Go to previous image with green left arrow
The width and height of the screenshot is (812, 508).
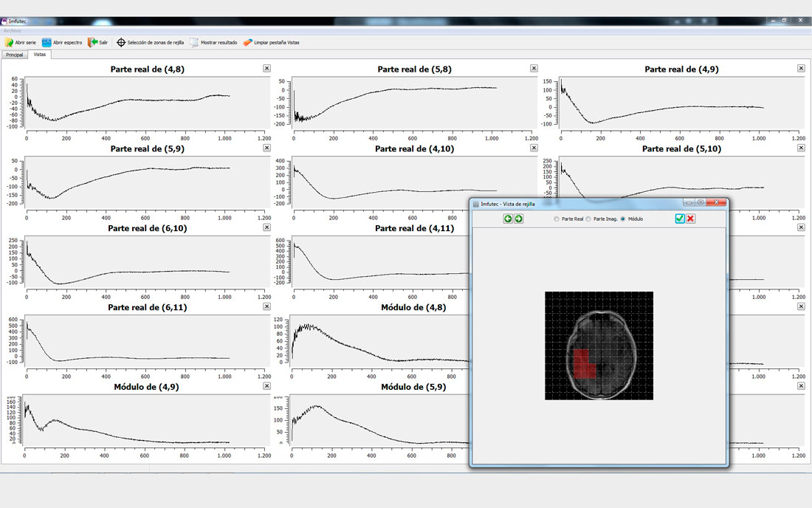pyautogui.click(x=508, y=219)
